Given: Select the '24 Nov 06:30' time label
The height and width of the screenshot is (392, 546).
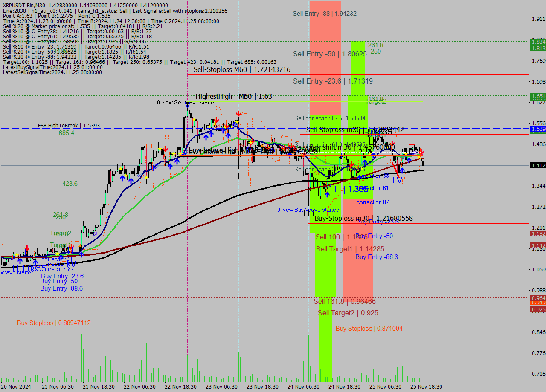Looking at the screenshot, I should click(x=303, y=387).
